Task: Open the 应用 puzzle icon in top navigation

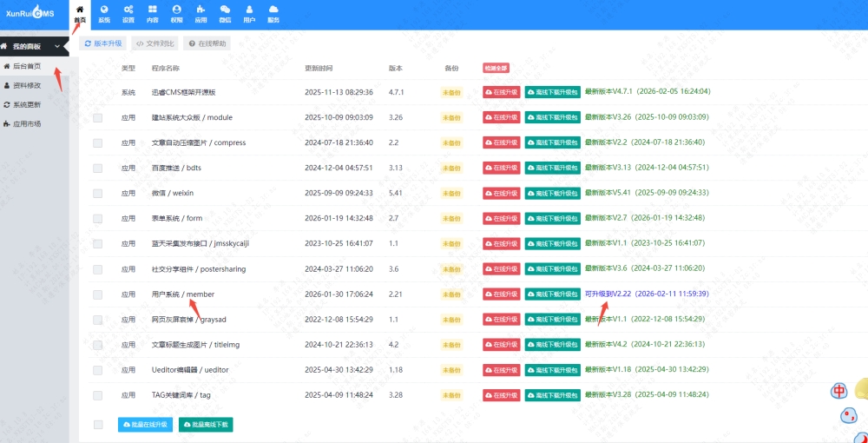Action: coord(201,12)
